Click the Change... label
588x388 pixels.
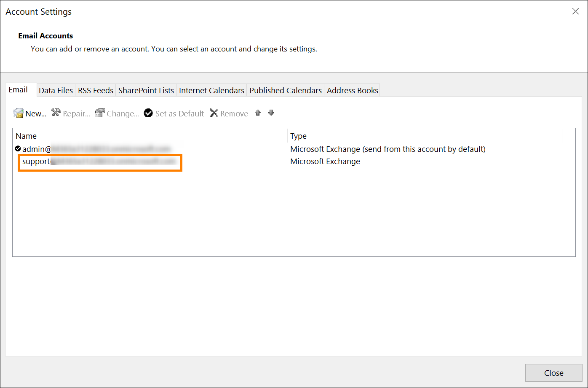coord(123,113)
